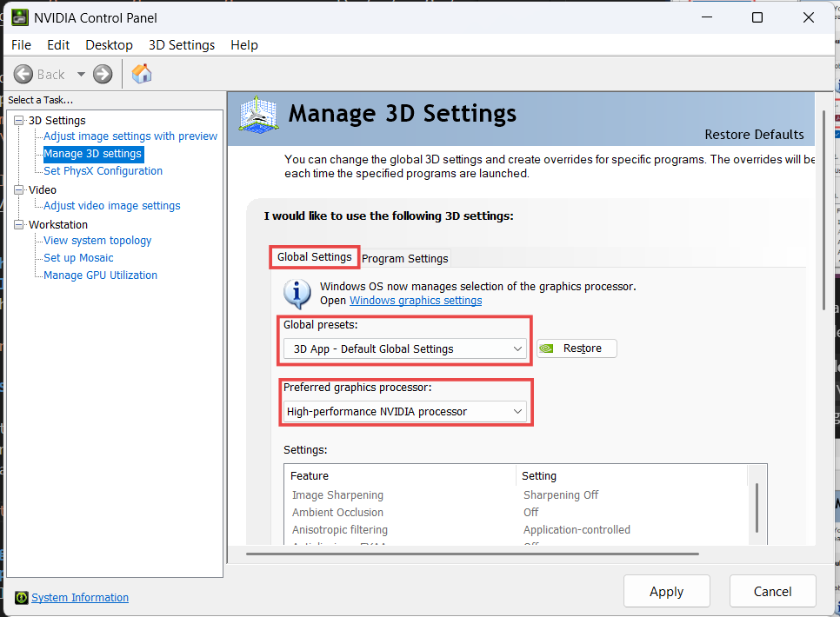Viewport: 840px width, 617px height.
Task: Click the Forward arrow icon
Action: [x=103, y=75]
